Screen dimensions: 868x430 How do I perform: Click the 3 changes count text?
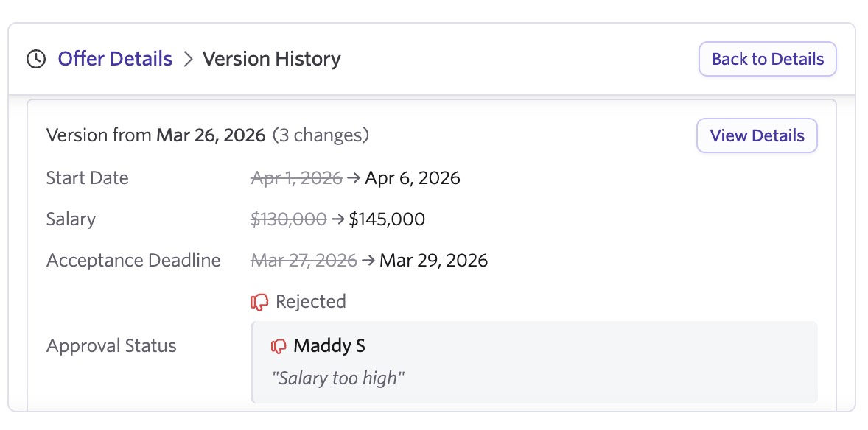point(321,135)
